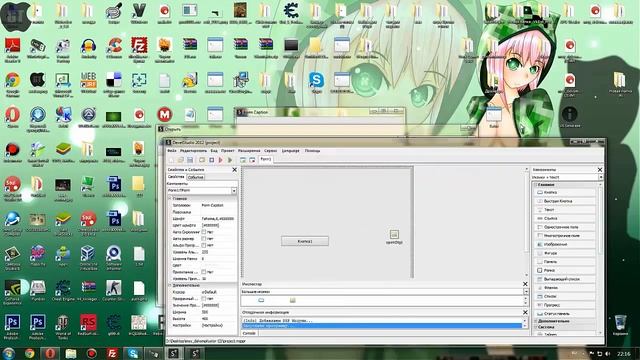
Task: Switch to the Свойства tab
Action: (176, 177)
